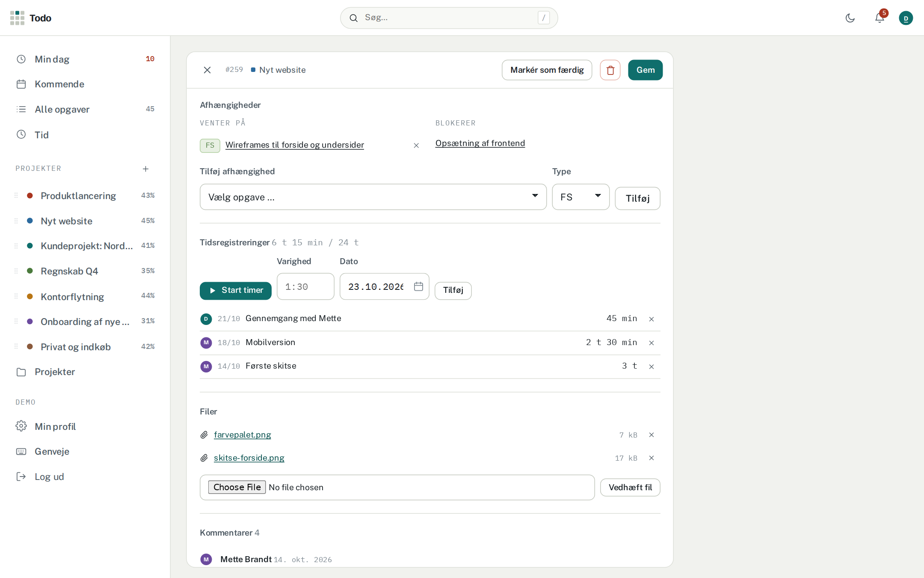Add dependency with Tilføj button

pos(637,198)
